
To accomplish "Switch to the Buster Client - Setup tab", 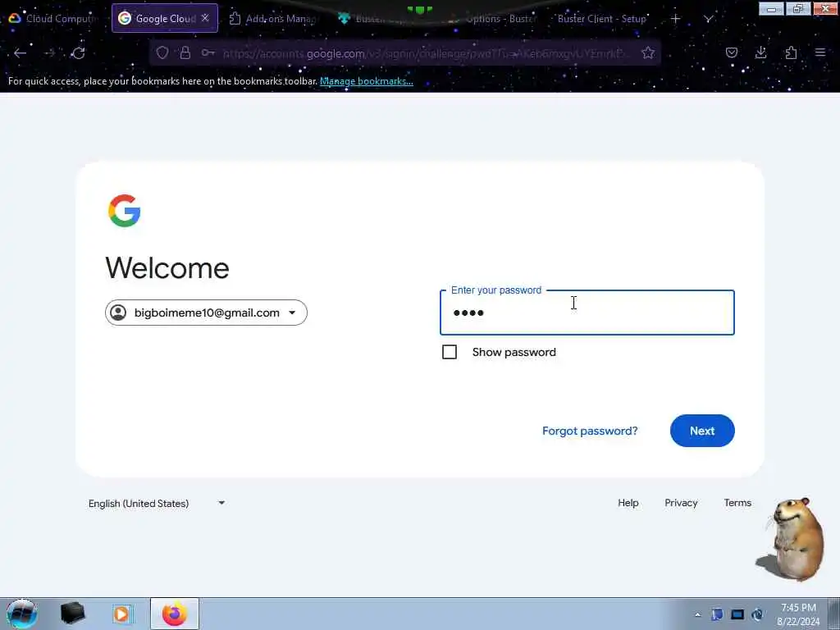I will 601,19.
